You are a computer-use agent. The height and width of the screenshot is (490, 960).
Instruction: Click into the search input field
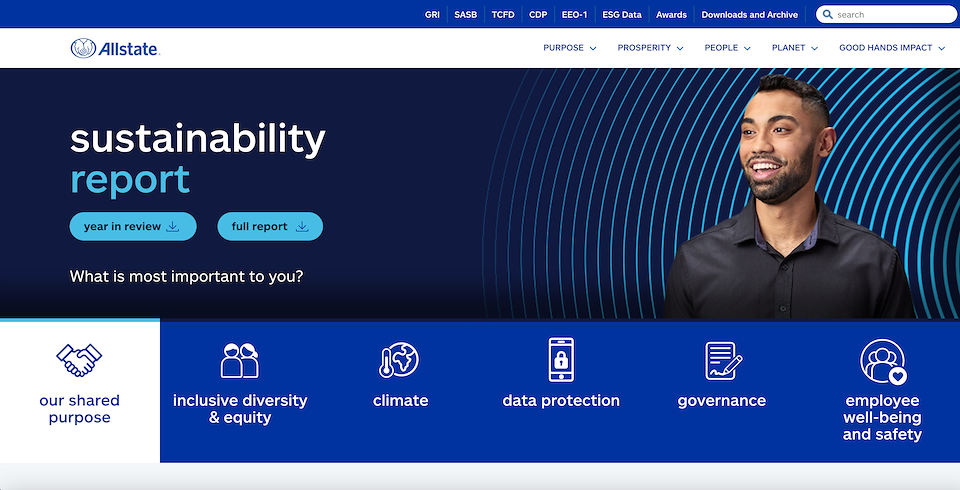[886, 15]
